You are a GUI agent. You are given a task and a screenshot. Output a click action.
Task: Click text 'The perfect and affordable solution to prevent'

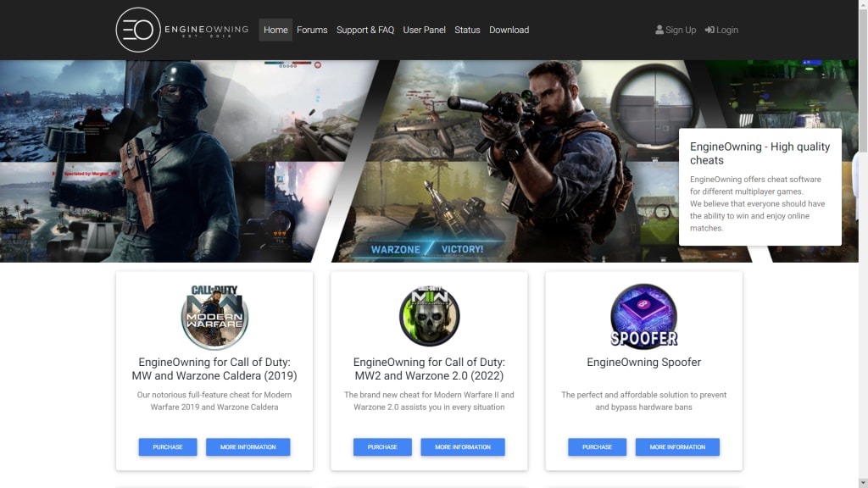click(644, 395)
